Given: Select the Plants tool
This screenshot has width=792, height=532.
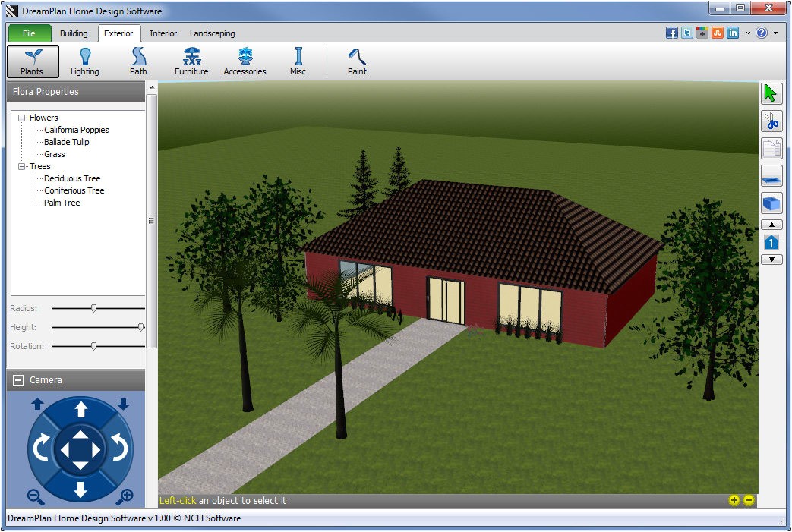Looking at the screenshot, I should point(33,61).
